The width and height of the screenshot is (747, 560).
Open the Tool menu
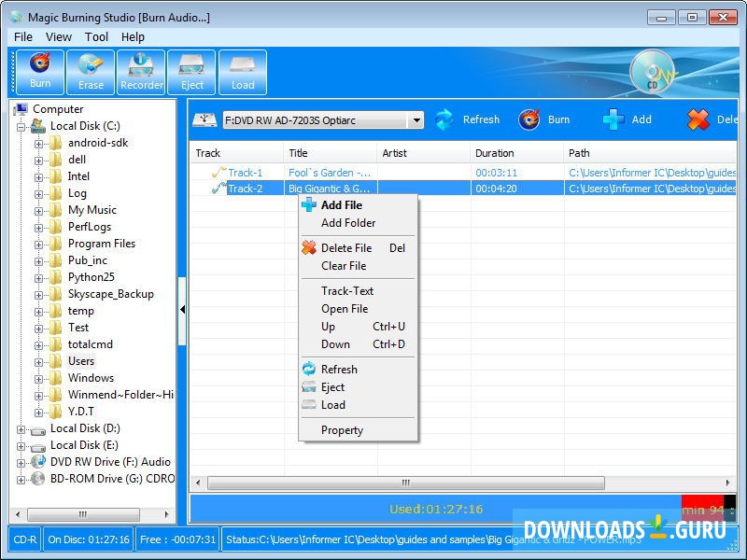click(96, 36)
